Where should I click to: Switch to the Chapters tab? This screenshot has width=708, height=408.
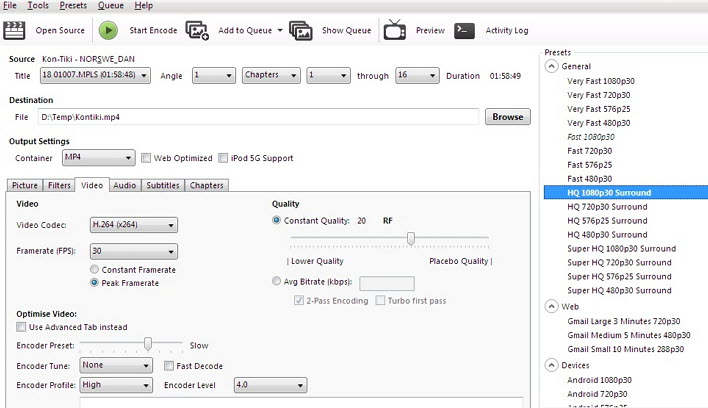(x=206, y=185)
